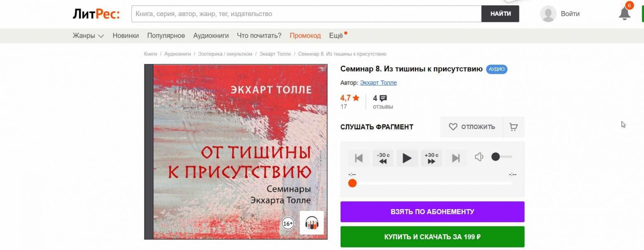Click the green КУПИТЬ И СКАЧАТЬ button
This screenshot has height=250, width=644.
click(432, 237)
